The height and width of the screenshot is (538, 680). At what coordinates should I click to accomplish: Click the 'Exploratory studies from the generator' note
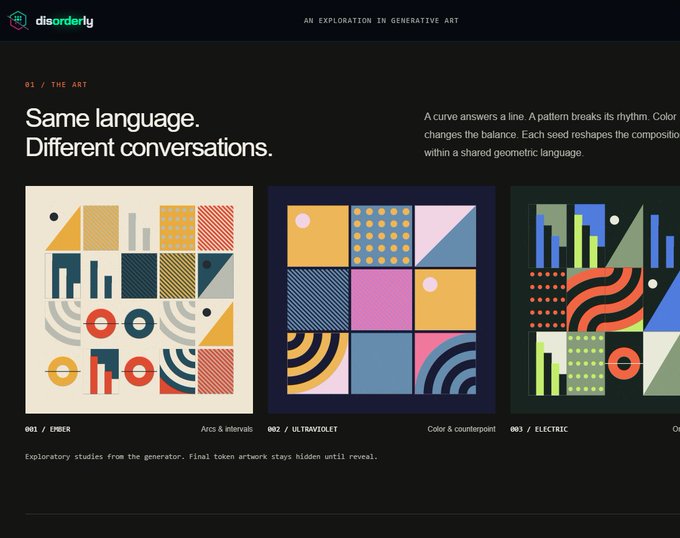pyautogui.click(x=201, y=456)
